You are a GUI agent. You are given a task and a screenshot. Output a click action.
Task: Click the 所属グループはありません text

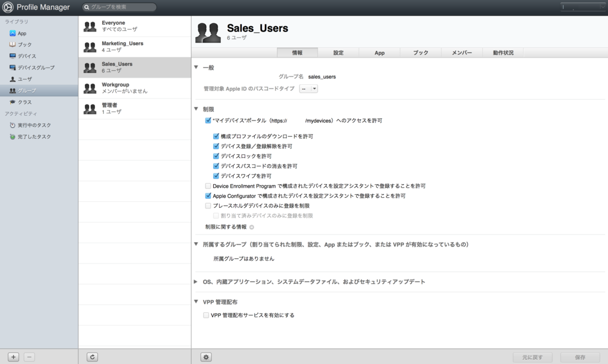pyautogui.click(x=243, y=258)
